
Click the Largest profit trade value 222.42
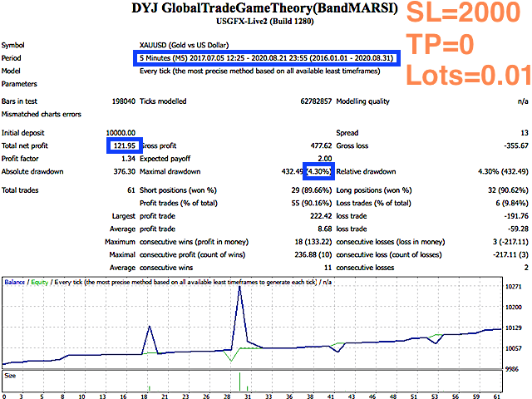(x=321, y=216)
